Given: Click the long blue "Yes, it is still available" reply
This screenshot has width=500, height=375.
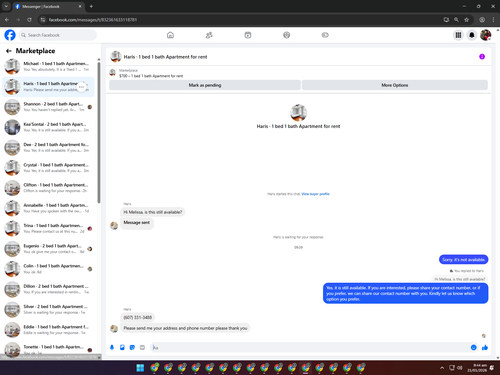Looking at the screenshot, I should [405, 293].
